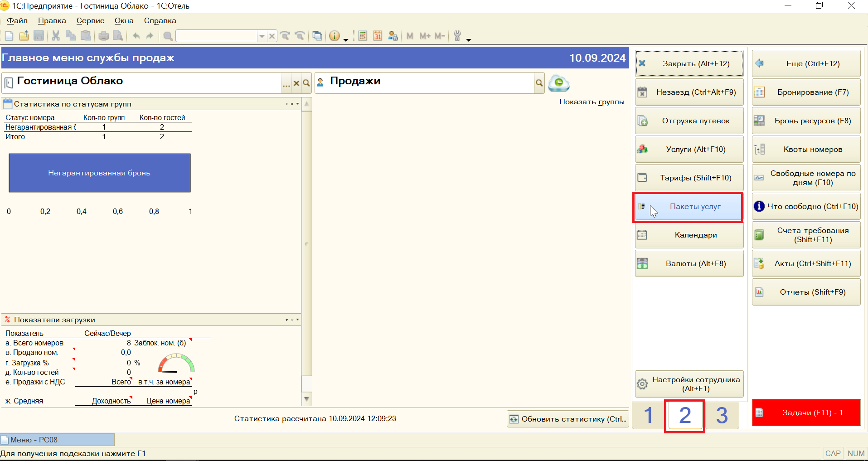Switch to button page 1
The image size is (868, 461).
[649, 415]
